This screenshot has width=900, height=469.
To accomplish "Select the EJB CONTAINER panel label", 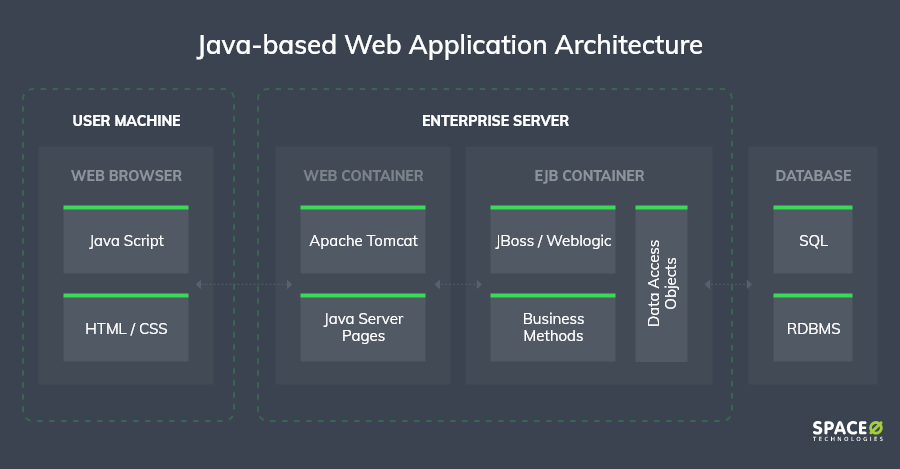I will pyautogui.click(x=589, y=176).
